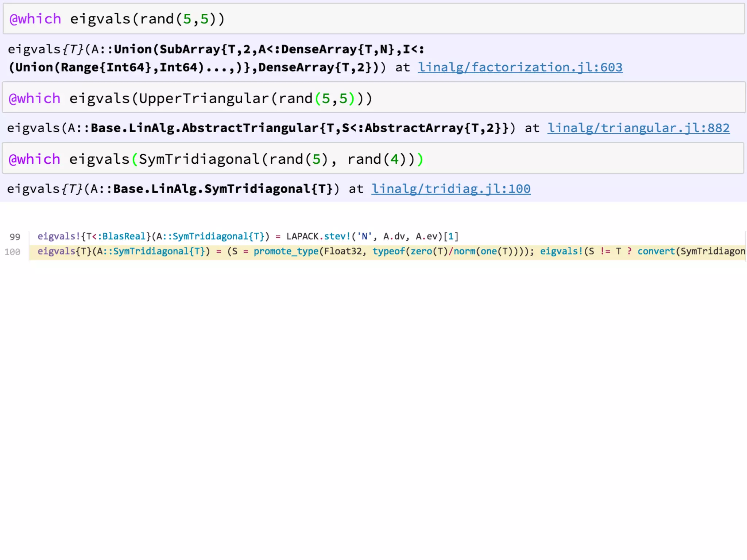
Task: Click the BlasReal type on line 99
Action: [124, 237]
